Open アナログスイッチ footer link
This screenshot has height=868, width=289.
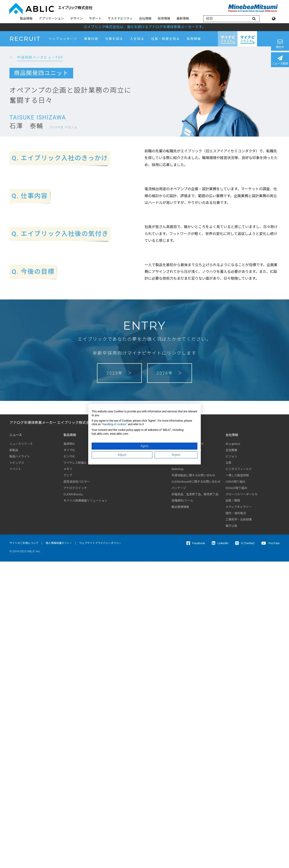tap(75, 488)
